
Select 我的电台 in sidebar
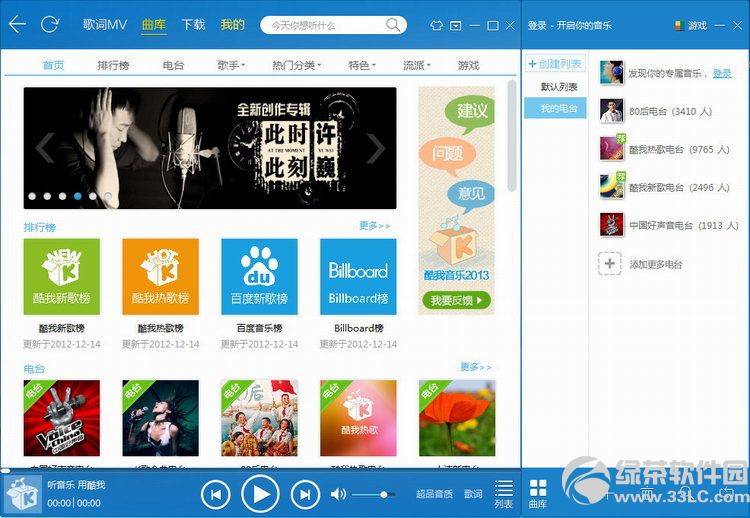tap(555, 108)
